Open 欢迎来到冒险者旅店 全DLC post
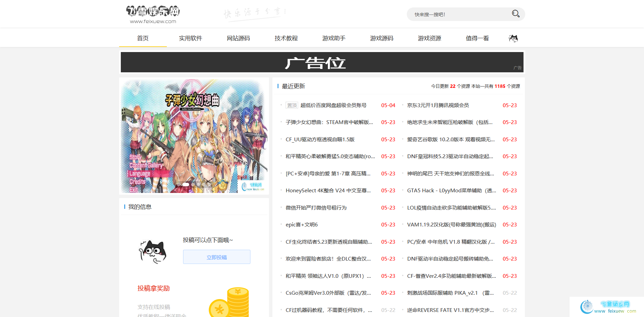644x317 pixels. [x=328, y=259]
